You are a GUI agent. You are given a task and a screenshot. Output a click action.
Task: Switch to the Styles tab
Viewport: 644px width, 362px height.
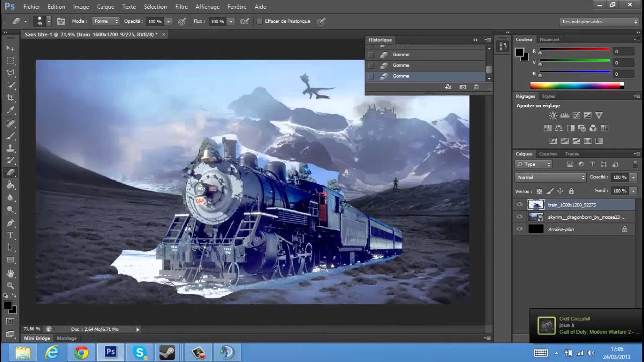click(x=548, y=96)
